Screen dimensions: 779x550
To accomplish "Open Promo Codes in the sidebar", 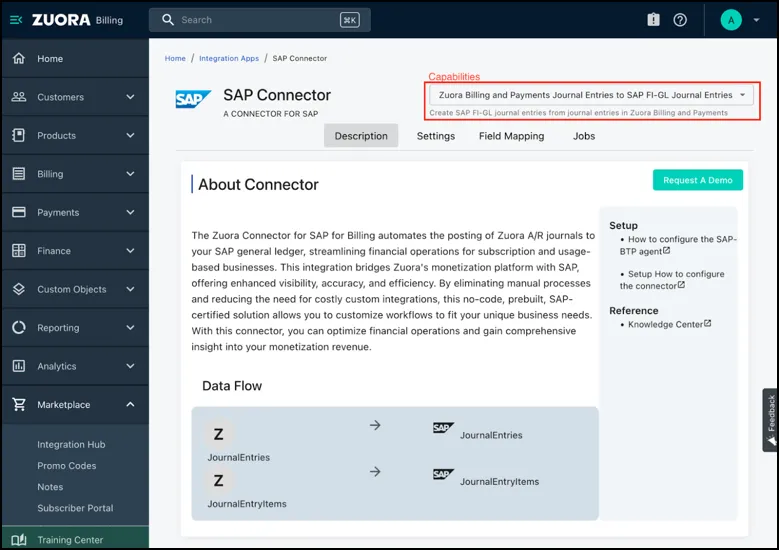I will coord(67,466).
